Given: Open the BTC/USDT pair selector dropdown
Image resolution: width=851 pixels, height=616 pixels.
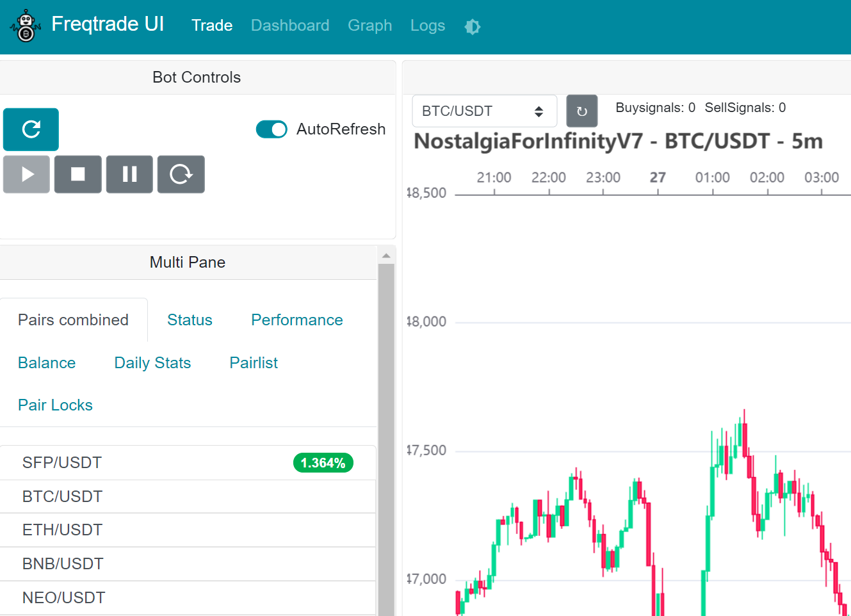Looking at the screenshot, I should click(484, 110).
